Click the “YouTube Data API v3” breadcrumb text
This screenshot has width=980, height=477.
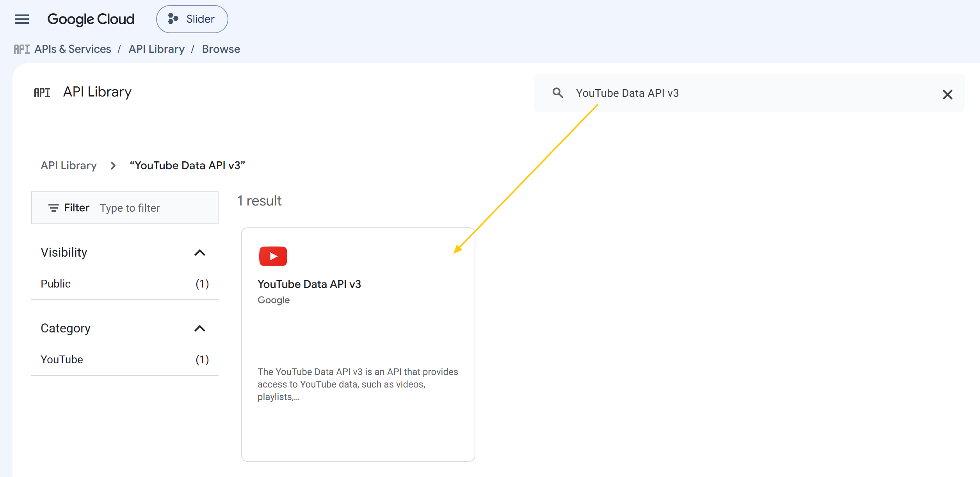[187, 166]
